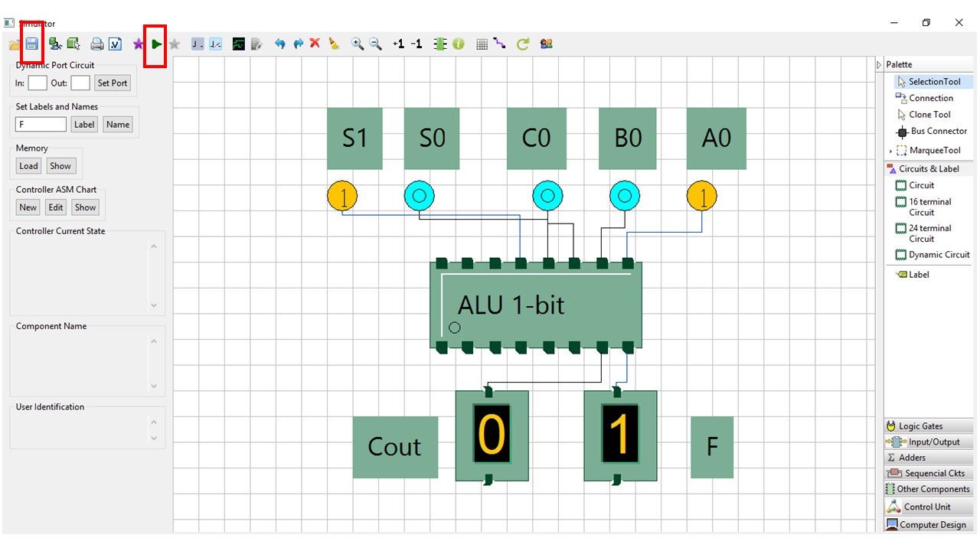980x551 pixels.
Task: Click the +1 toolbar icon
Action: click(x=398, y=44)
